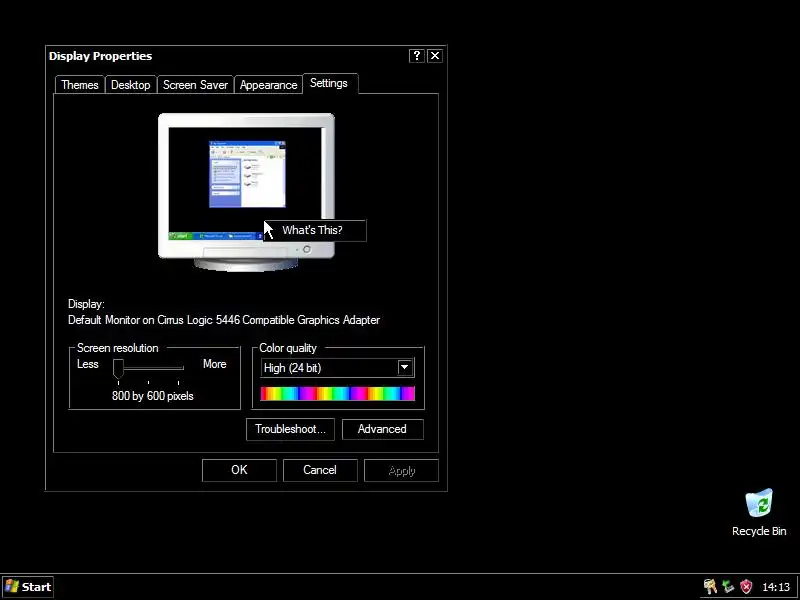The image size is (800, 600).
Task: Click the keys tray icon
Action: pyautogui.click(x=710, y=587)
